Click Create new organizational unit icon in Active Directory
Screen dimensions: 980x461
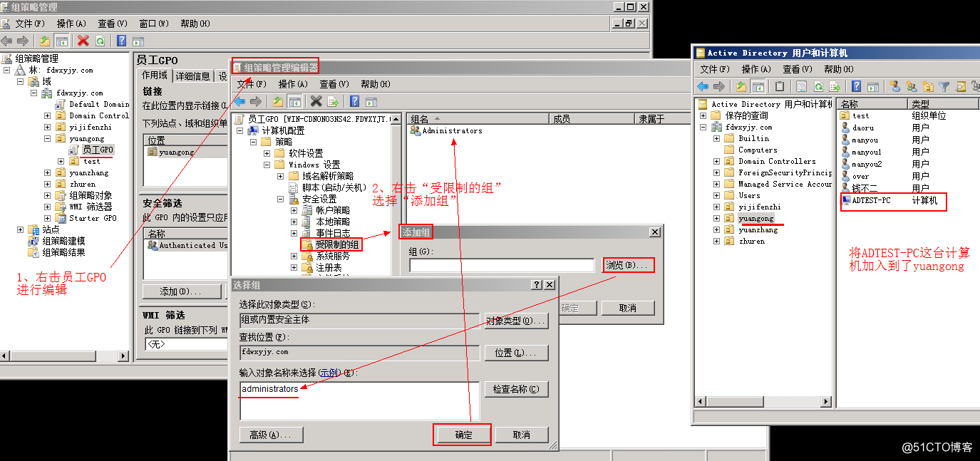point(927,87)
